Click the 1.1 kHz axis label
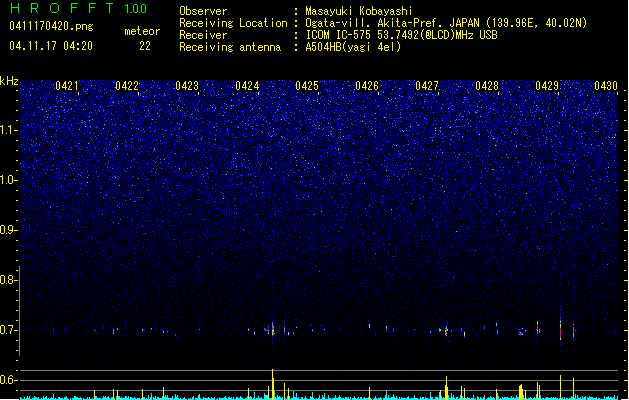Screen dimensions: 629x400 tap(8, 130)
